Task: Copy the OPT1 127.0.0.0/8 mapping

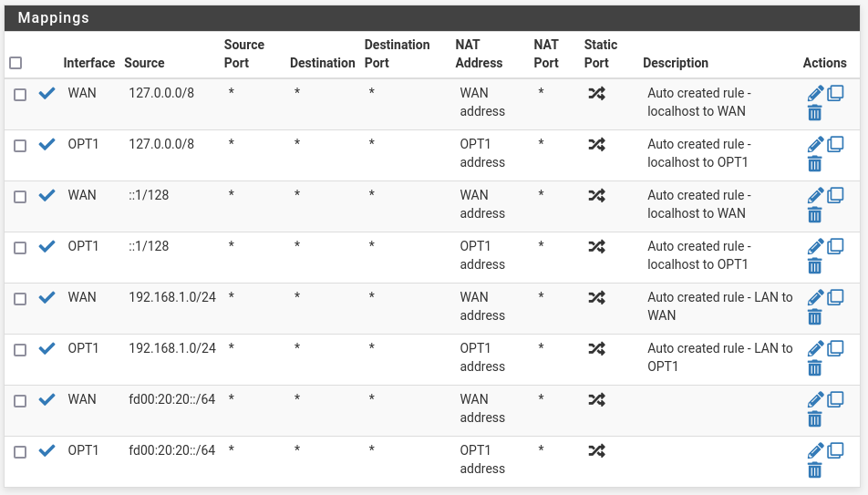Action: (x=835, y=145)
